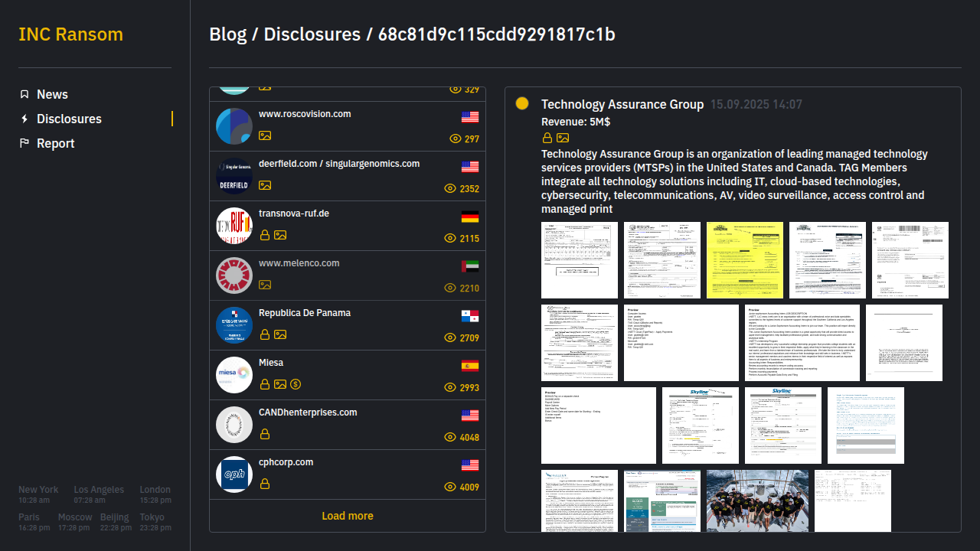Click the image icon under www.melenco.com

(265, 285)
